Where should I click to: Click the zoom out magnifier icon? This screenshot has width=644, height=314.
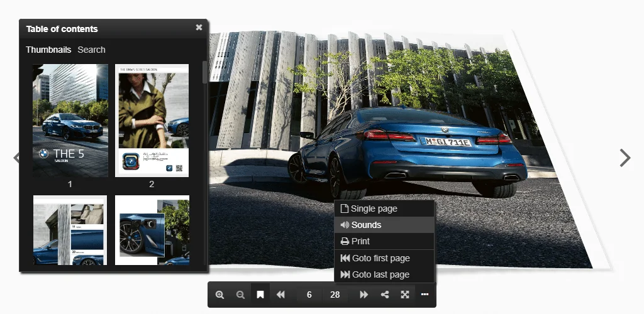click(x=240, y=295)
